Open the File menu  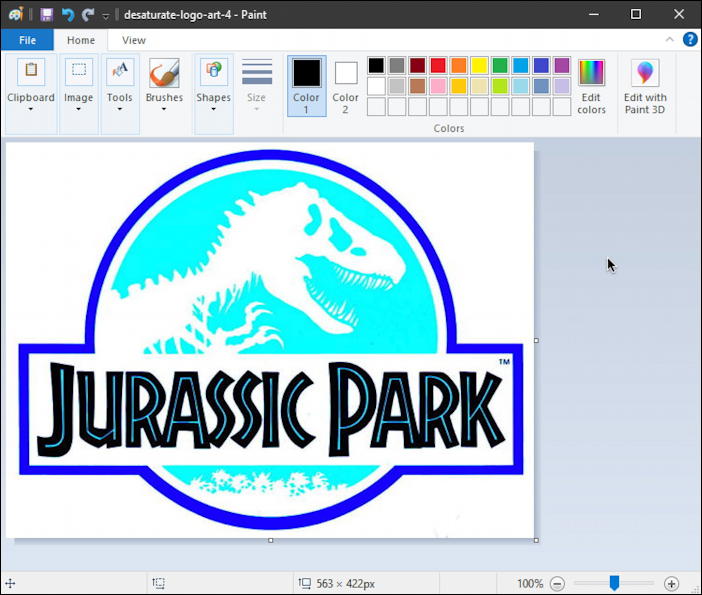[27, 40]
